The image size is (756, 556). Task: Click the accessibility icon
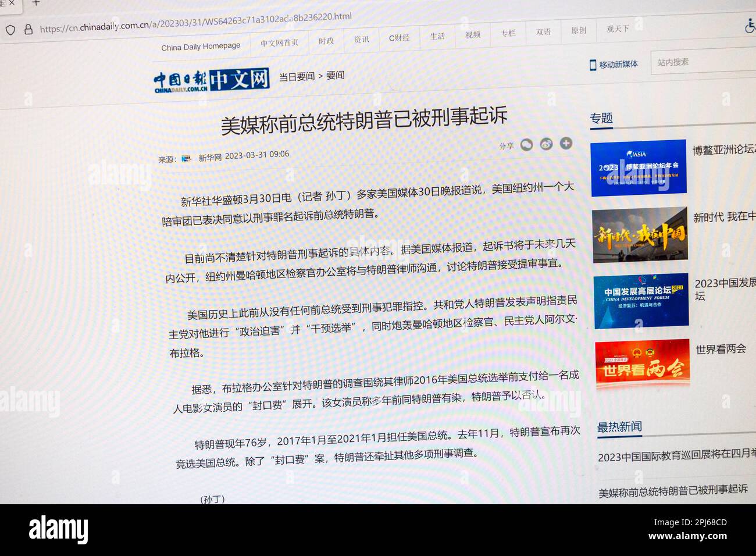coord(750,26)
